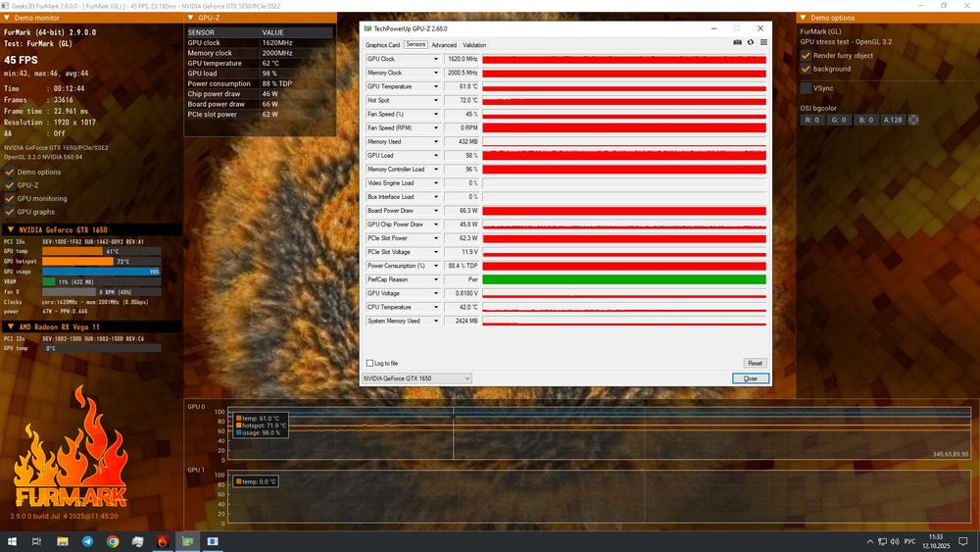This screenshot has height=552, width=980.
Task: Edit the R: 0 color value field
Action: pos(811,120)
